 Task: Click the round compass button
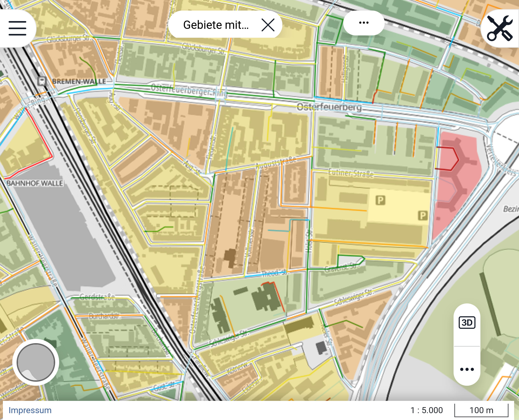36,362
